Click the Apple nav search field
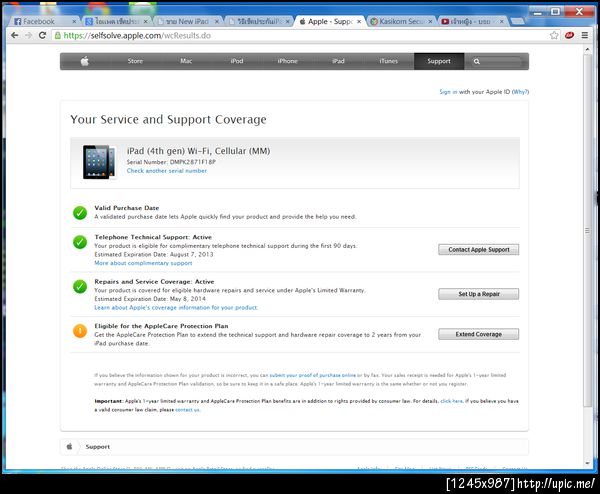 (x=501, y=61)
